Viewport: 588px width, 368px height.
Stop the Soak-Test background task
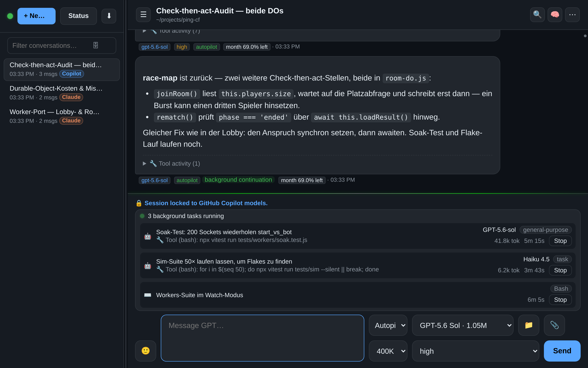point(560,241)
